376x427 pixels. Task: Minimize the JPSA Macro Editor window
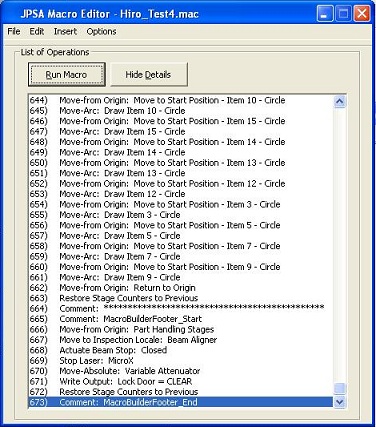[324, 14]
